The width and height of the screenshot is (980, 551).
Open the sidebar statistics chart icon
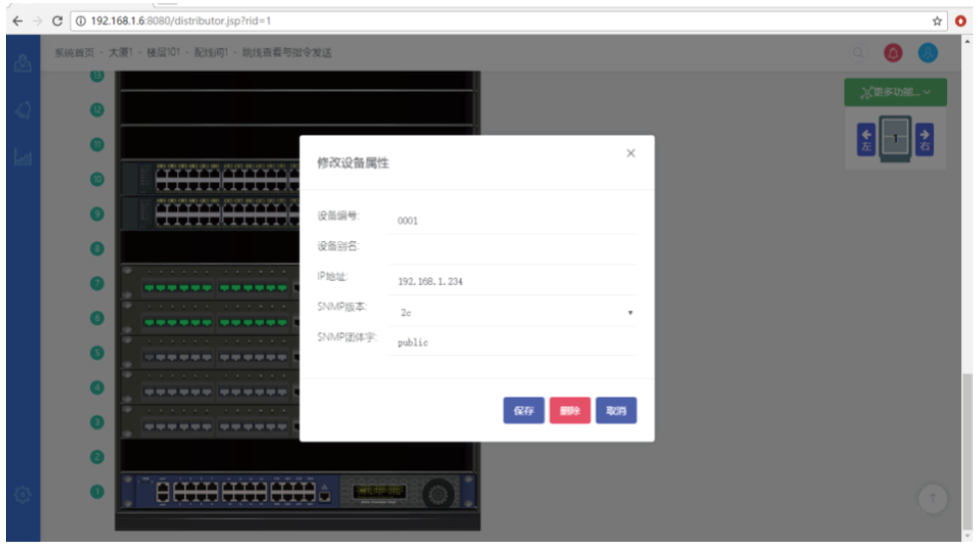click(x=22, y=156)
